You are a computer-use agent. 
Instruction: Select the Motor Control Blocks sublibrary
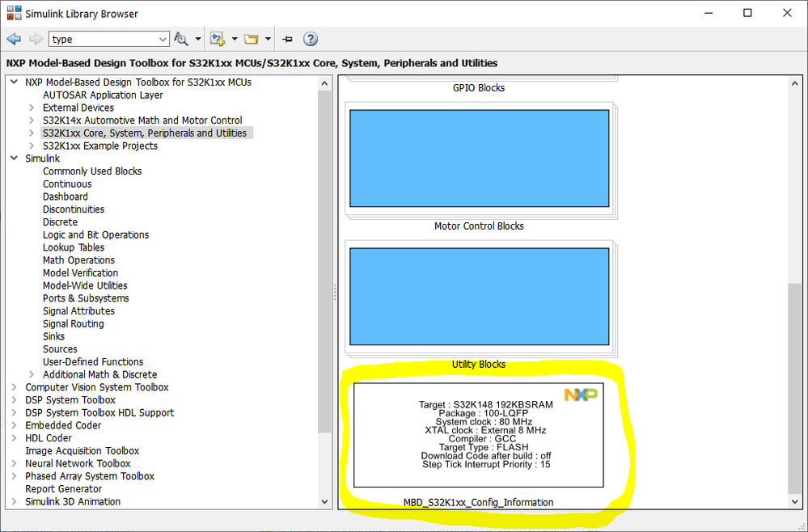point(480,158)
